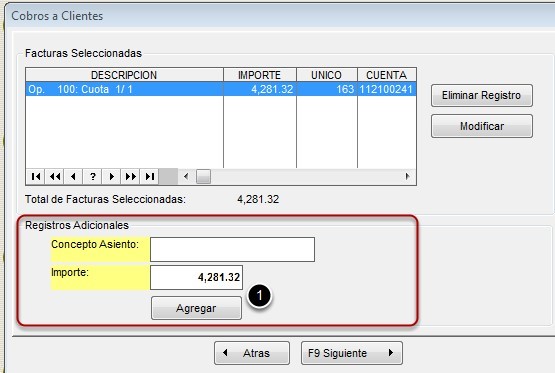
Task: Jump forward a page of records
Action: (x=131, y=176)
